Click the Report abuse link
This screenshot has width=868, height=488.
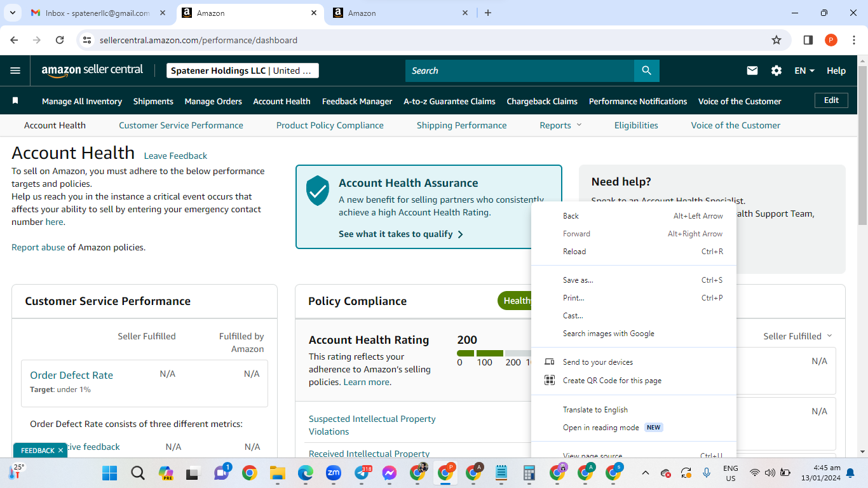click(38, 247)
